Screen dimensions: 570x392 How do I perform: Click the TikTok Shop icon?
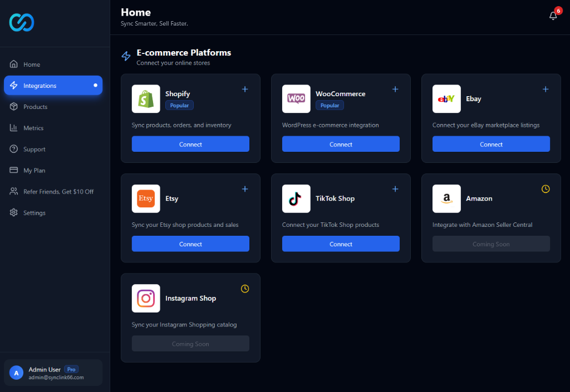point(296,199)
